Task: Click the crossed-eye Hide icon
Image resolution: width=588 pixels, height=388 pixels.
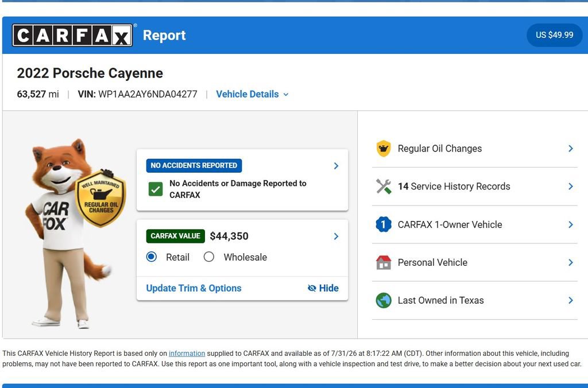Action: (x=312, y=288)
